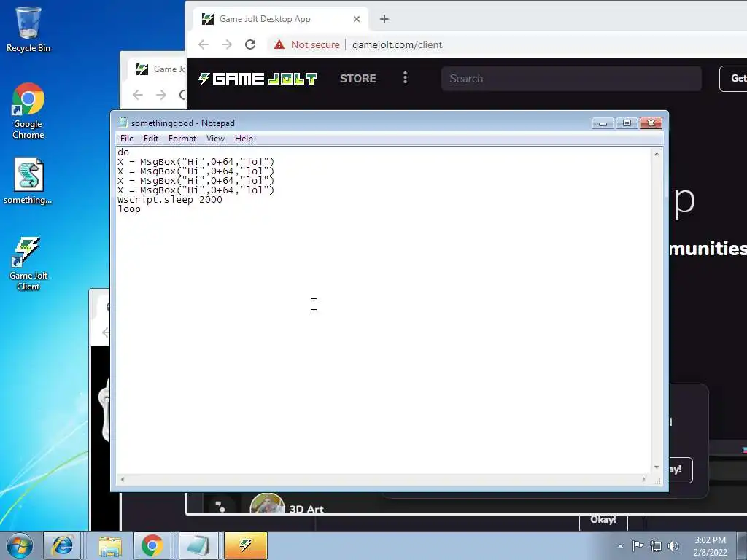Click Chrome's back navigation arrow

click(204, 44)
